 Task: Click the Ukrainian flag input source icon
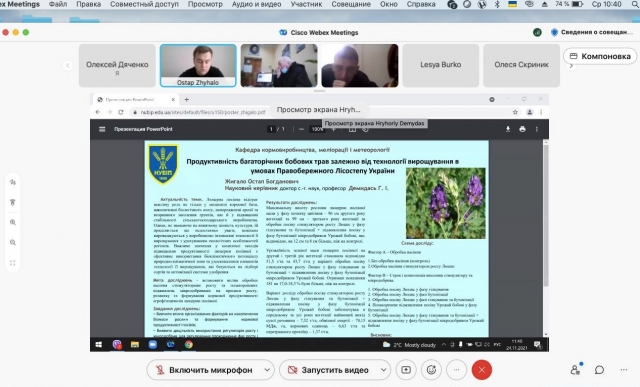tap(512, 4)
